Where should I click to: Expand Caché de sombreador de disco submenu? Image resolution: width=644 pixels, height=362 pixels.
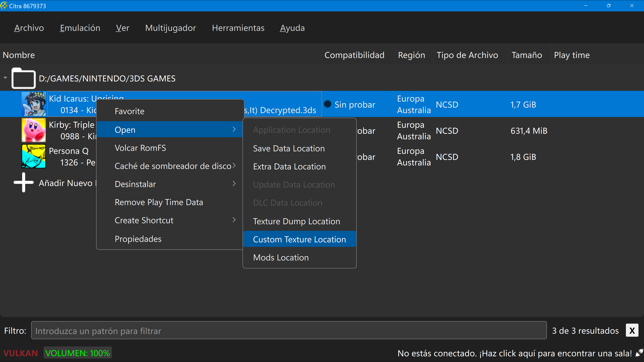[x=173, y=166]
